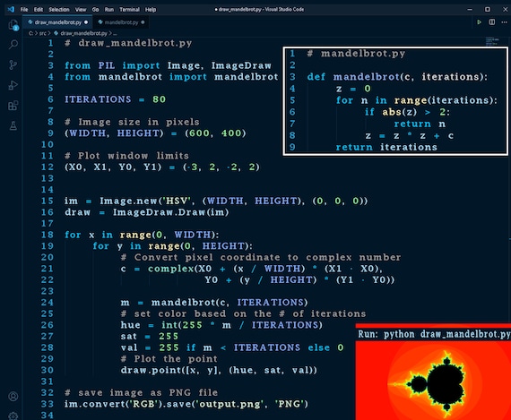Open the Terminal menu
This screenshot has width=511, height=420.
(x=129, y=10)
